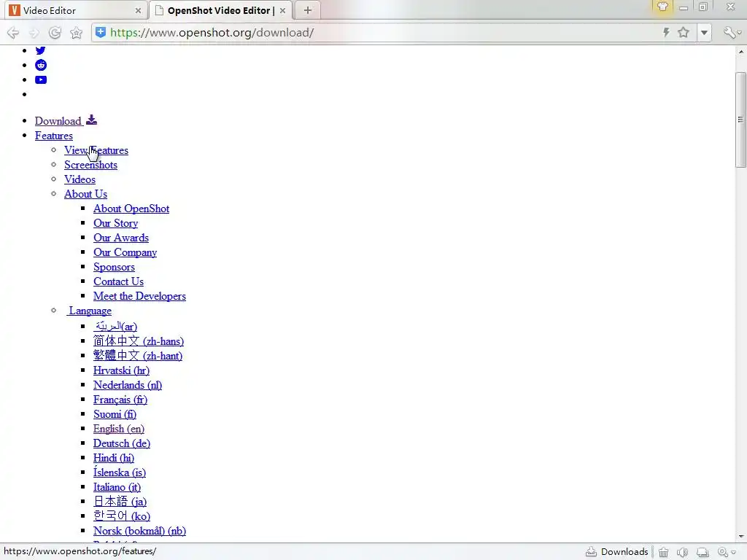Open the Our Company link

pyautogui.click(x=125, y=252)
